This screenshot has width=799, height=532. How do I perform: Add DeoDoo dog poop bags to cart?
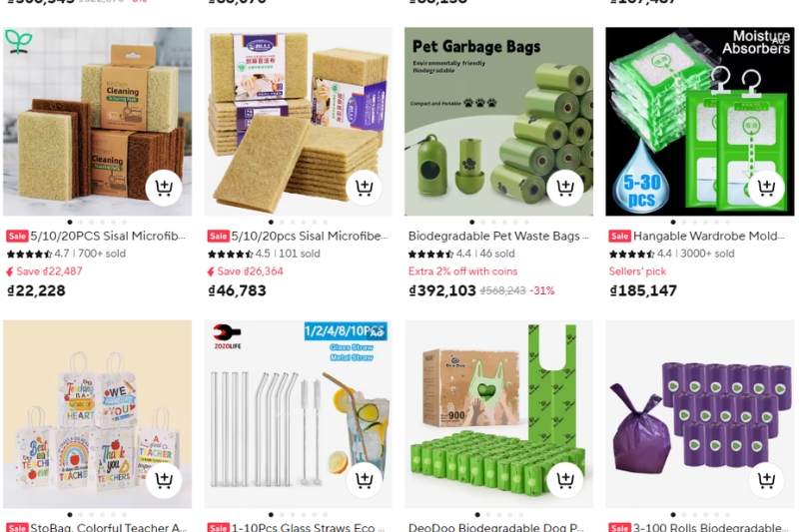click(x=564, y=480)
